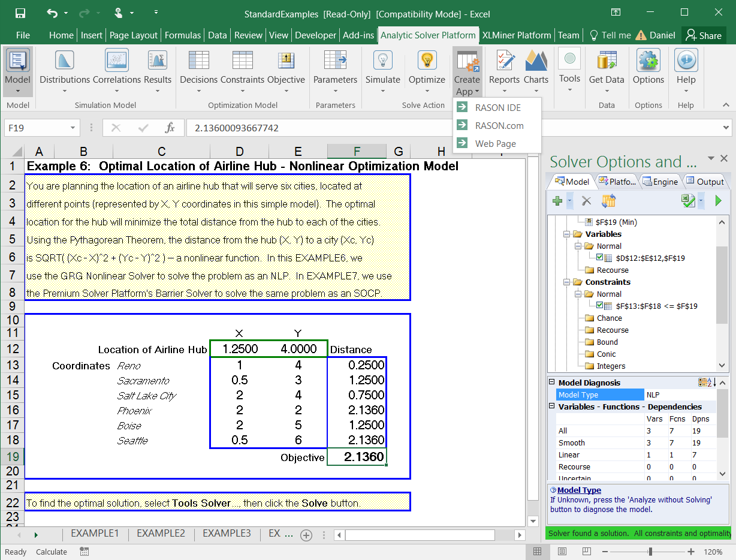
Task: Select Objective cell F19 showing 2.1360
Action: pos(357,457)
